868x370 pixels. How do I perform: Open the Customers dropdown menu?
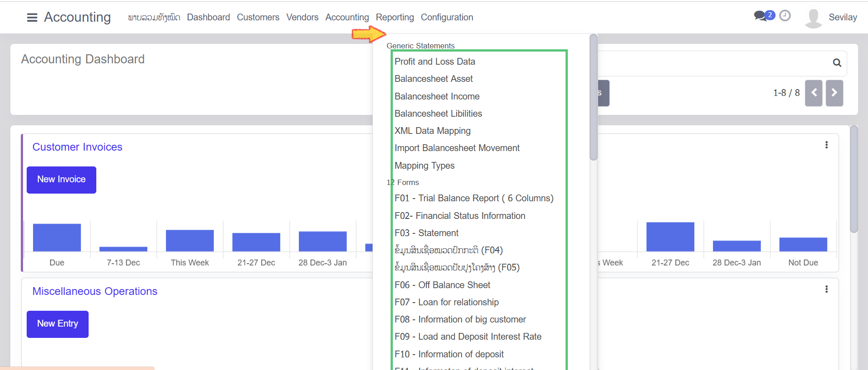(258, 17)
